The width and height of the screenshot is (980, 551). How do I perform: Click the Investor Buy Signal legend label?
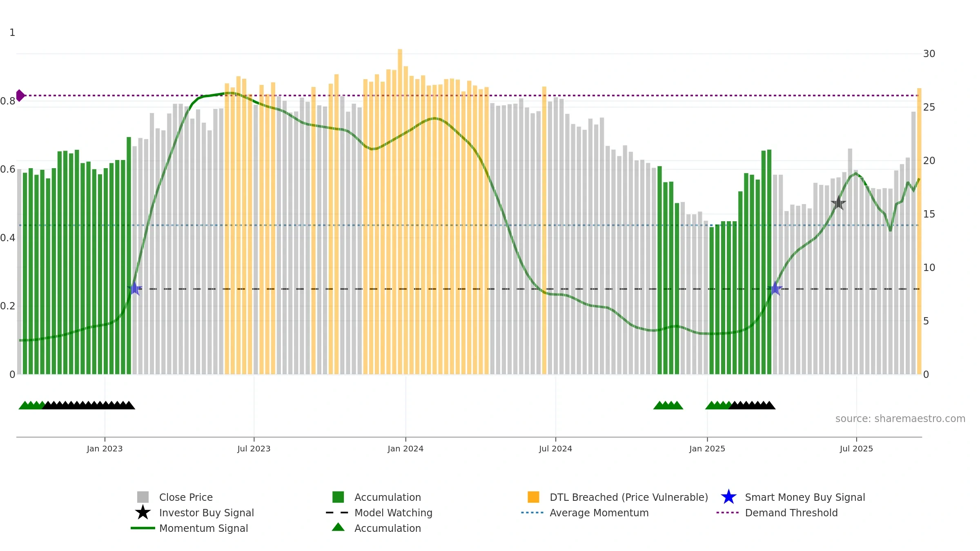[x=207, y=513]
